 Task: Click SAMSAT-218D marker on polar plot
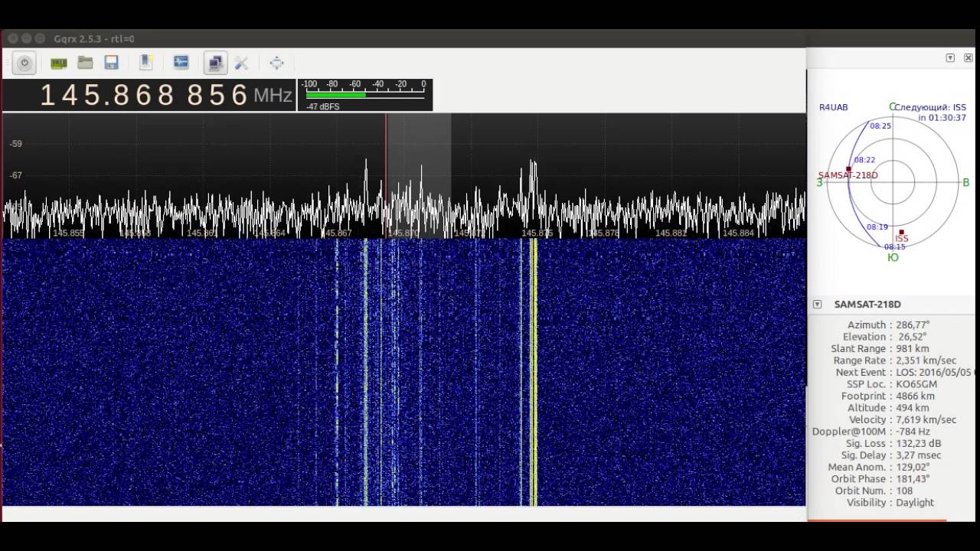848,170
